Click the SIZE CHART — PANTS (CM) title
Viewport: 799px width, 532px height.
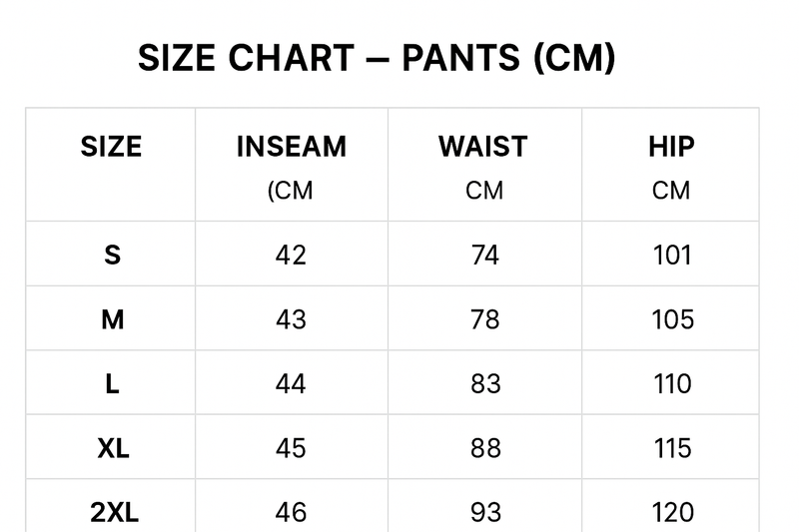(x=377, y=59)
